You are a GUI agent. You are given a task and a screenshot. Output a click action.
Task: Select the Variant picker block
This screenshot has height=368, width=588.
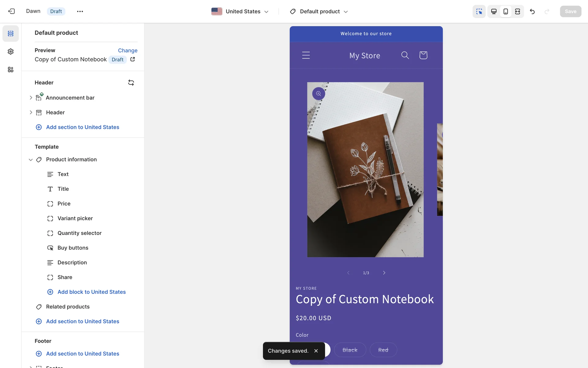click(75, 218)
